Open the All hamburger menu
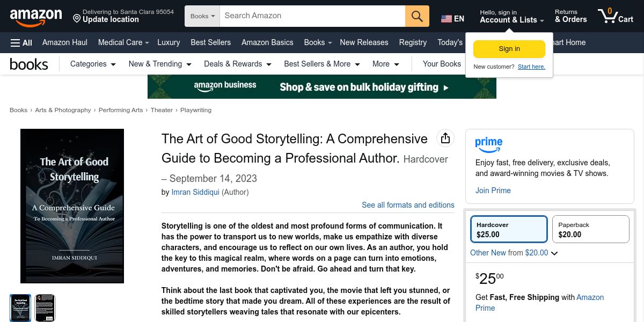The image size is (644, 322). click(x=21, y=42)
